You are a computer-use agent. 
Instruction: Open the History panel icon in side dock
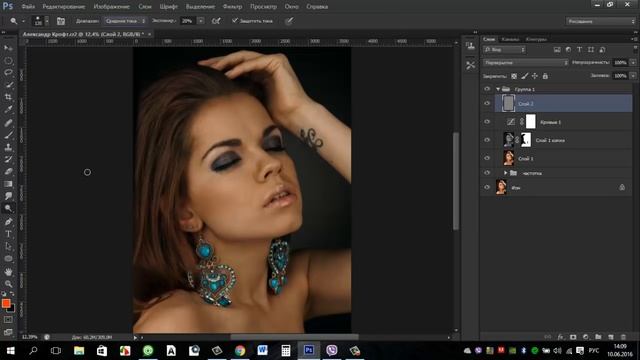471,46
